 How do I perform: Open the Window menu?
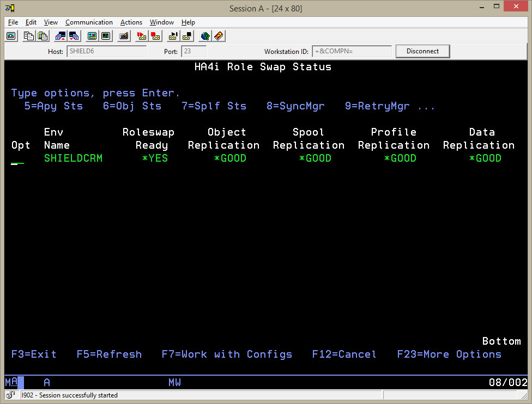pyautogui.click(x=161, y=22)
